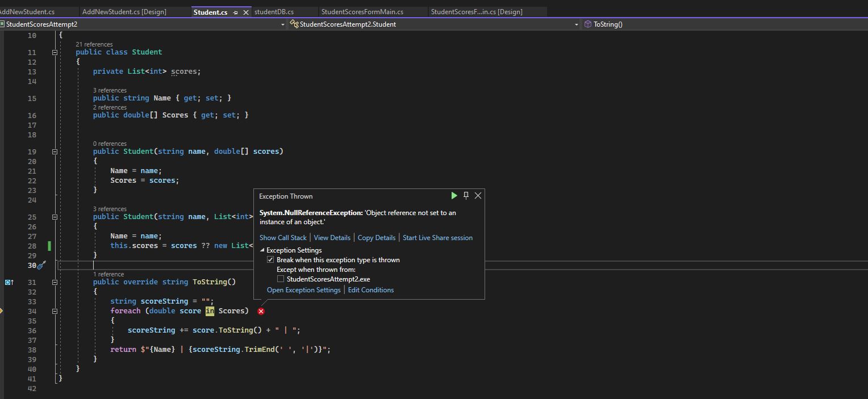Check the StudentScoresAttempt2.exe exception checkbox

coord(281,279)
